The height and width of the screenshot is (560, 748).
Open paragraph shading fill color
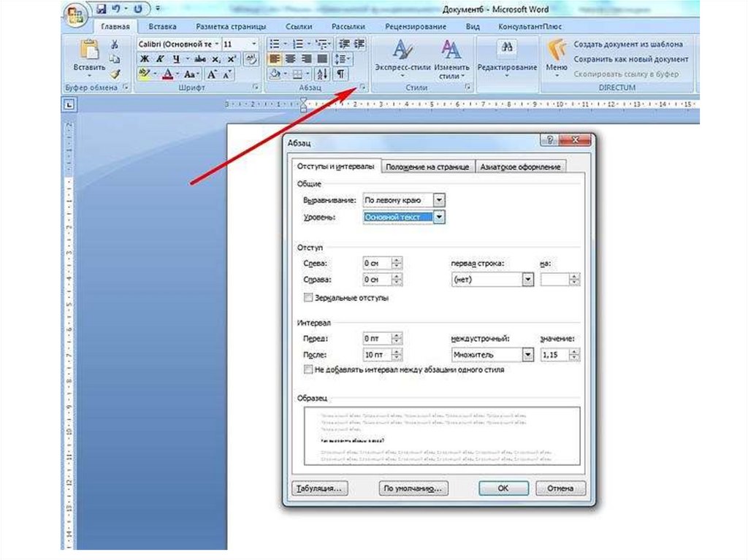pyautogui.click(x=275, y=74)
